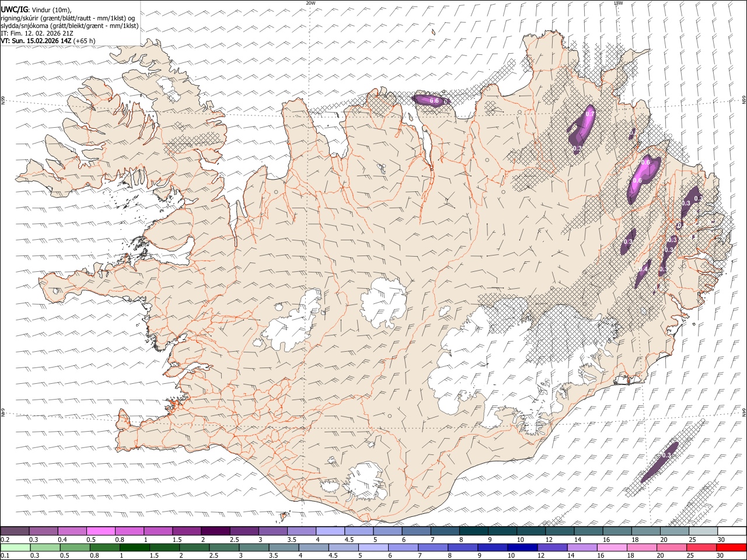Click the 0.2 label in the legend
This screenshot has height=560, width=747.
[5, 540]
